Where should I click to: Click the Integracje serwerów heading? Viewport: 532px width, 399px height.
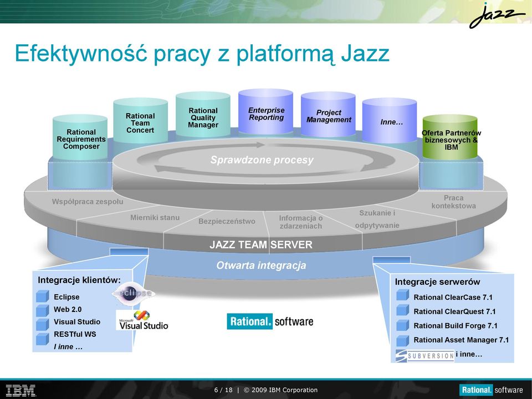(437, 282)
